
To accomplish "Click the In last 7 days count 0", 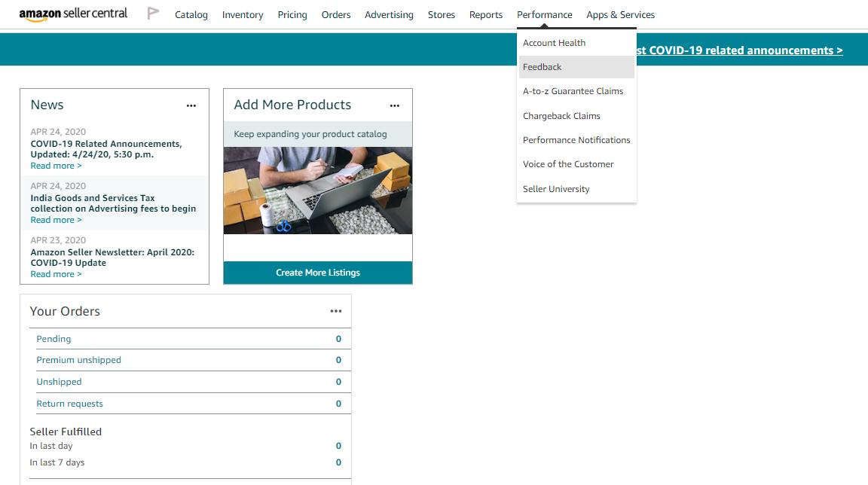I will (338, 462).
